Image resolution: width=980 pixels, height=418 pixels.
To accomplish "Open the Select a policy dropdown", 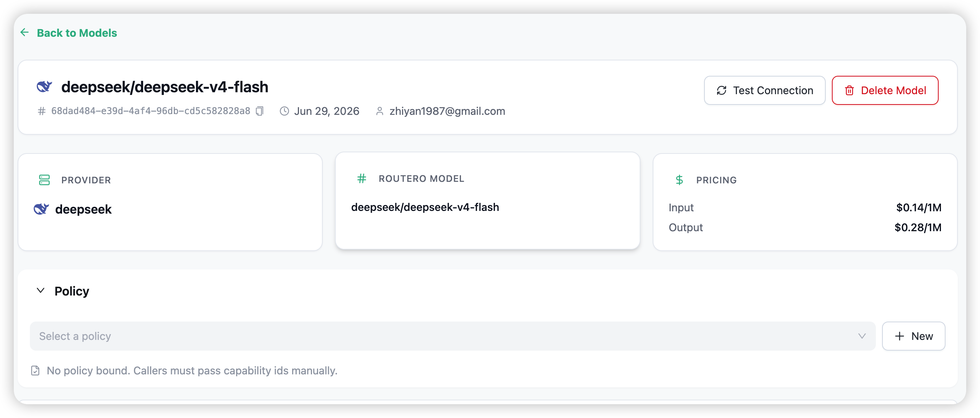I will point(452,336).
